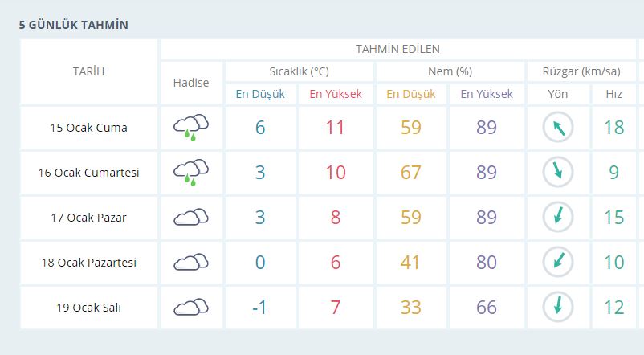Viewport: 644px width, 355px height.
Task: Click the Sıcaklık (°C) column header
Action: pos(299,71)
